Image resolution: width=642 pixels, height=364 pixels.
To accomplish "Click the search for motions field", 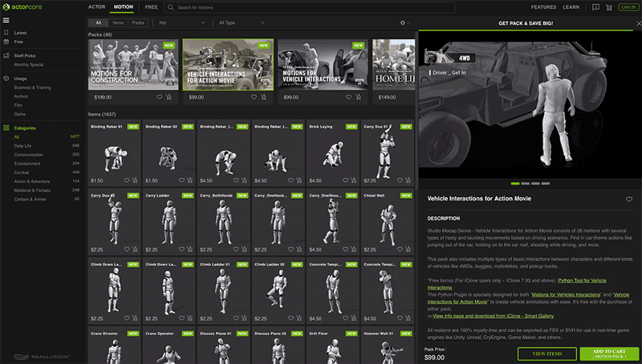I will [310, 7].
